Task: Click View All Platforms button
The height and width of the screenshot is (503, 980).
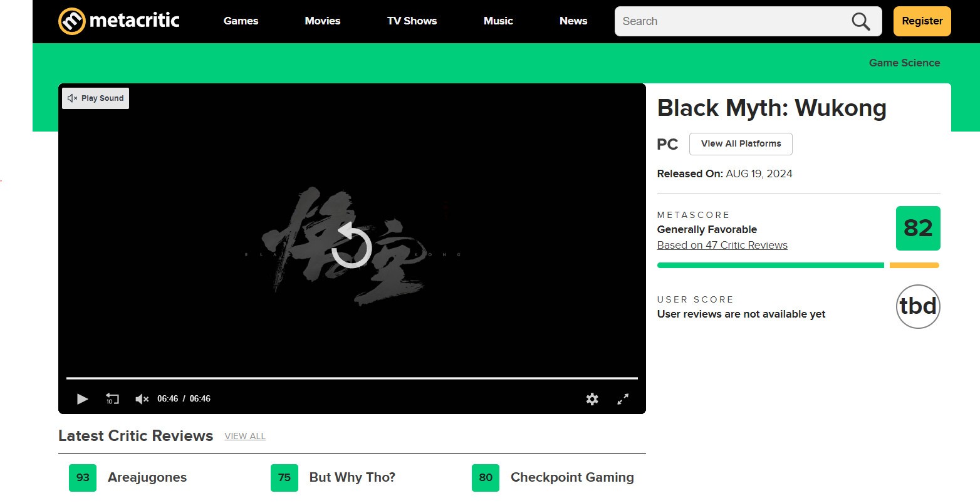Action: click(741, 144)
